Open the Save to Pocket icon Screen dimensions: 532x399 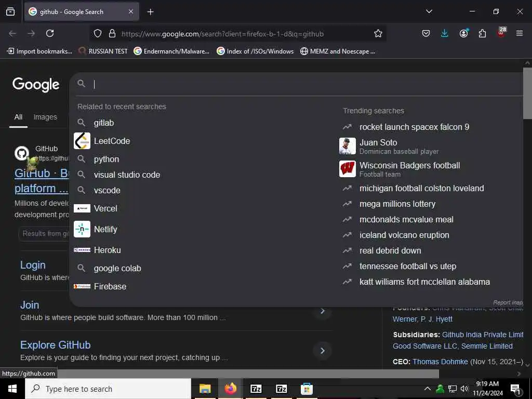click(426, 33)
